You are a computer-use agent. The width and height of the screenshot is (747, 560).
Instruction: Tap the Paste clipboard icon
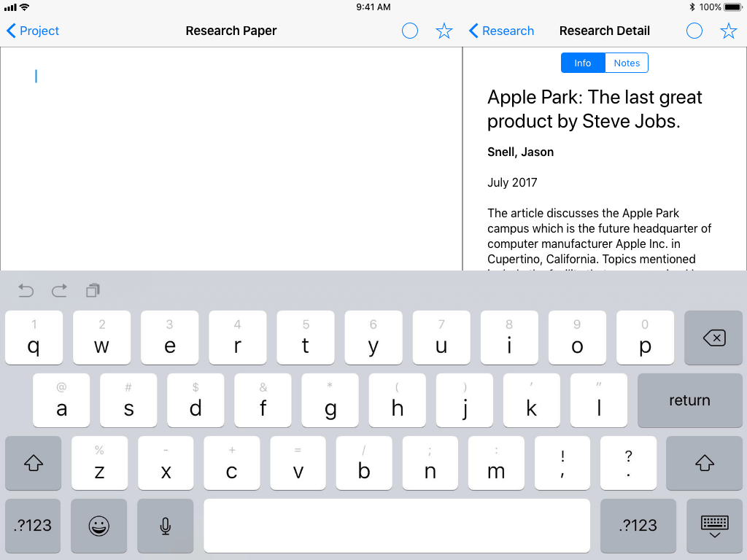point(93,290)
